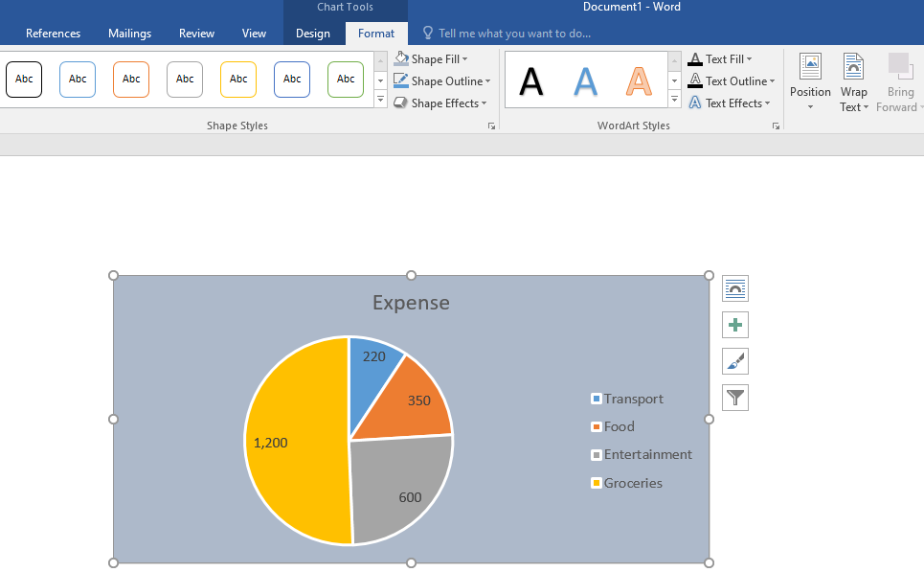Image resolution: width=924 pixels, height=572 pixels.
Task: Click the 1,200 data label
Action: 270,443
